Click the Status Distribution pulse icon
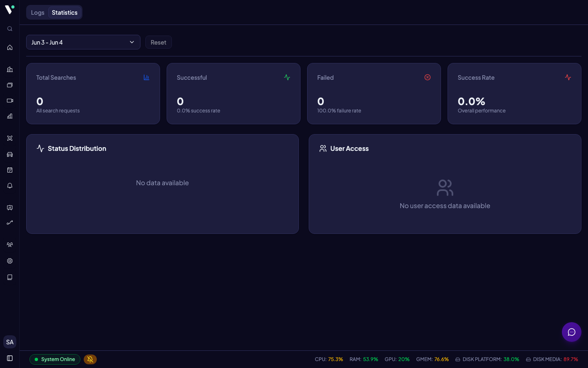This screenshot has width=588, height=368. (x=40, y=148)
